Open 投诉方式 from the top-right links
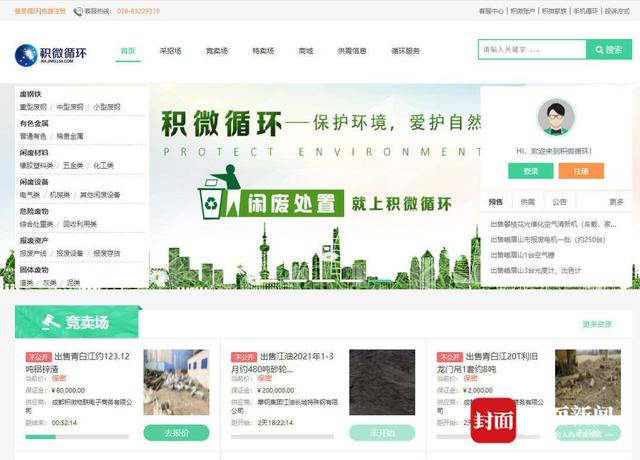 (x=617, y=11)
